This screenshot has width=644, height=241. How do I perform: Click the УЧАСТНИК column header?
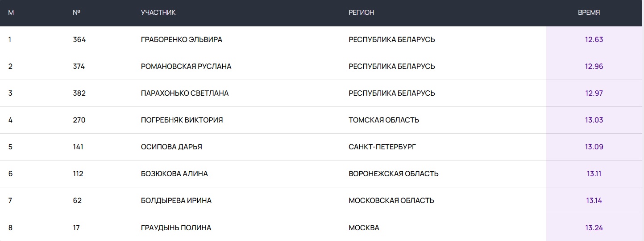tap(158, 13)
